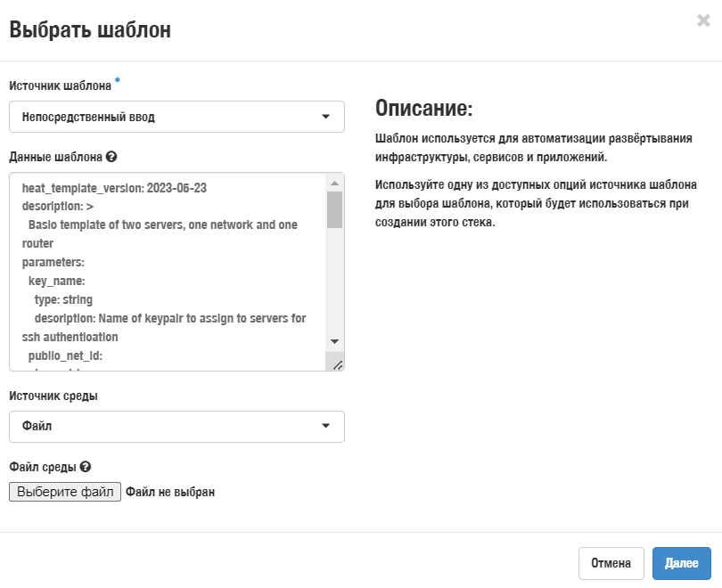
Task: Click the help icon beside Данные шаблона
Action: tap(111, 157)
